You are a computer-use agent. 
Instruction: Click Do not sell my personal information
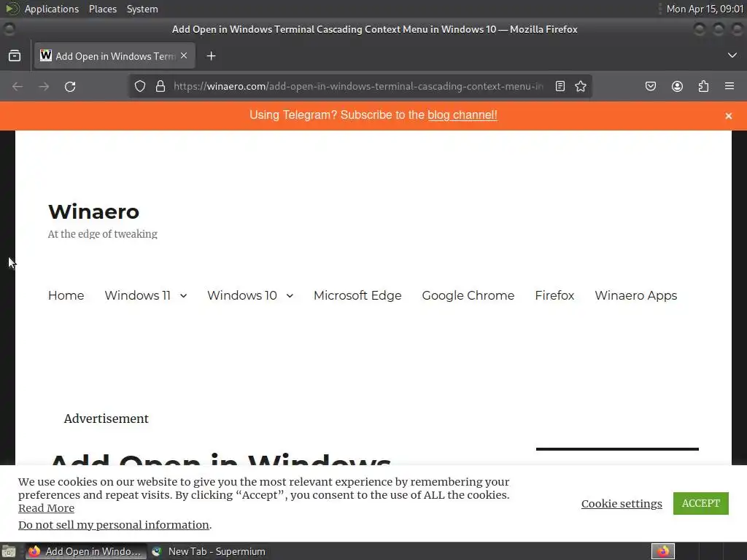(x=113, y=525)
